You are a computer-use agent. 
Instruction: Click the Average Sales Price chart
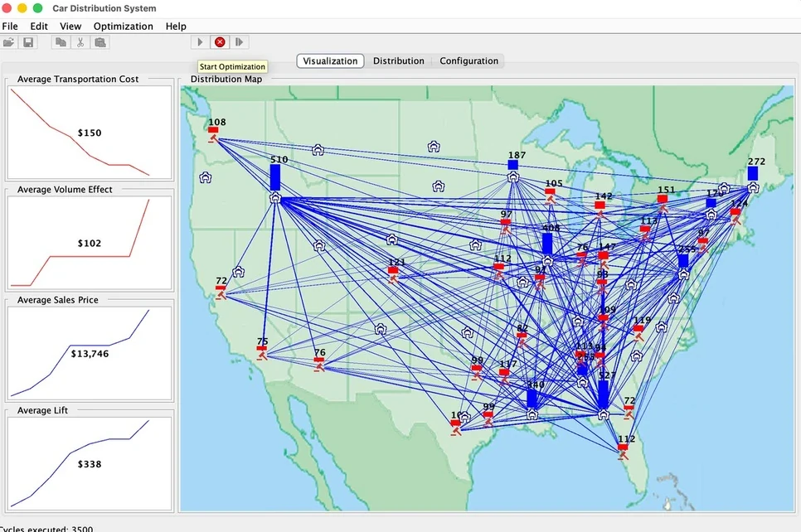(90, 353)
